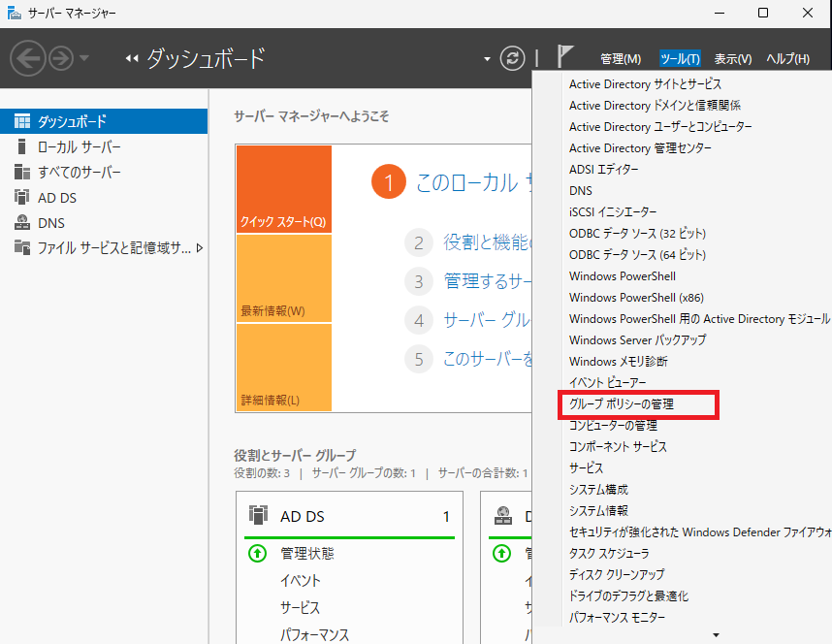This screenshot has width=832, height=644.
Task: Open the notifications flag icon
Action: (563, 57)
